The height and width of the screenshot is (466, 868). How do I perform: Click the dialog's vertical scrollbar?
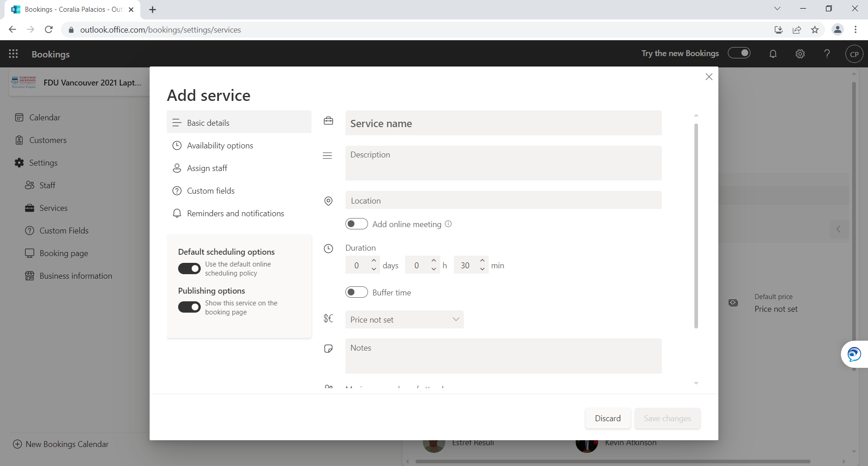pyautogui.click(x=696, y=226)
